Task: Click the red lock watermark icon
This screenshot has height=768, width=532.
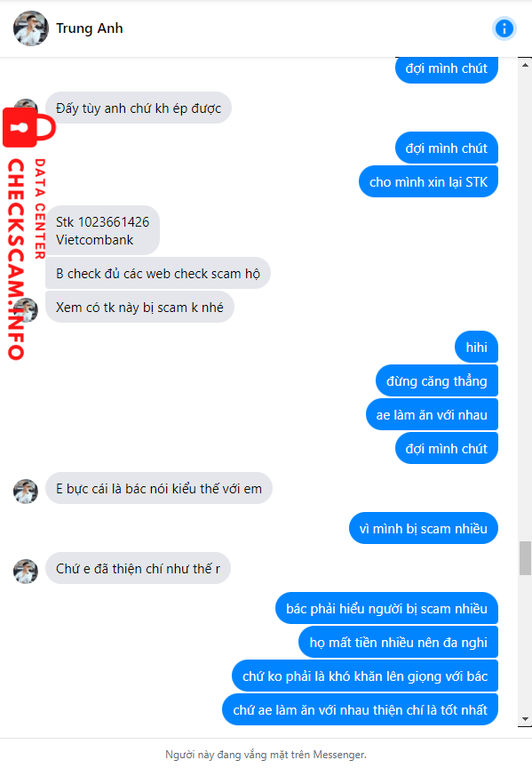Action: click(x=28, y=127)
